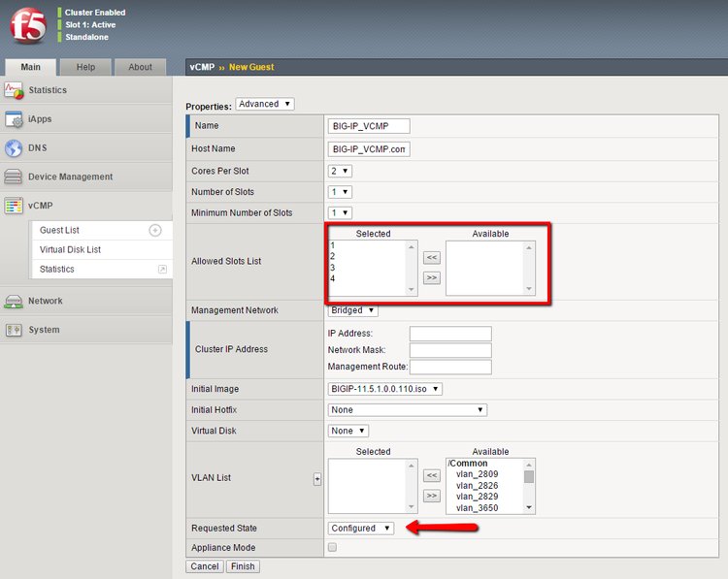
Task: Open the Initial Image dropdown
Action: [385, 389]
